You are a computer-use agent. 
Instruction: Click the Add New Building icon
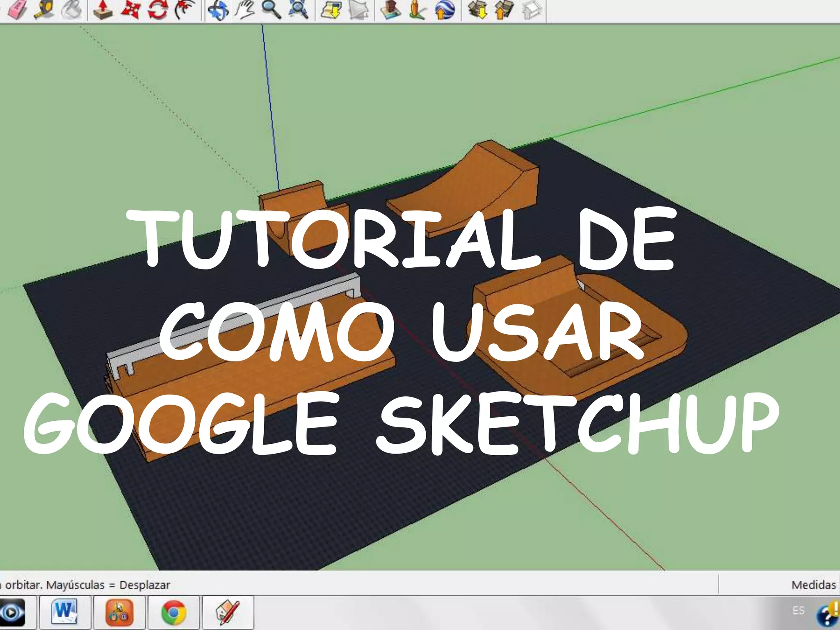pos(390,9)
